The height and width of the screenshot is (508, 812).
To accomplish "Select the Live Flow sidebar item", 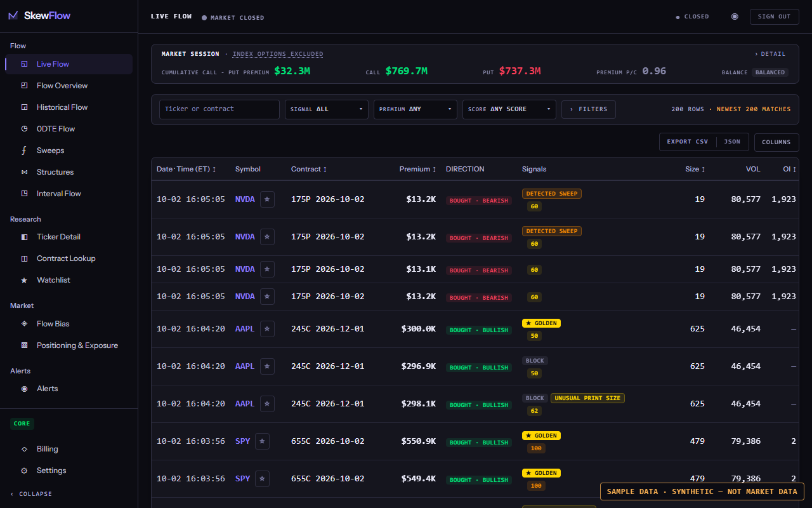I will (x=69, y=64).
